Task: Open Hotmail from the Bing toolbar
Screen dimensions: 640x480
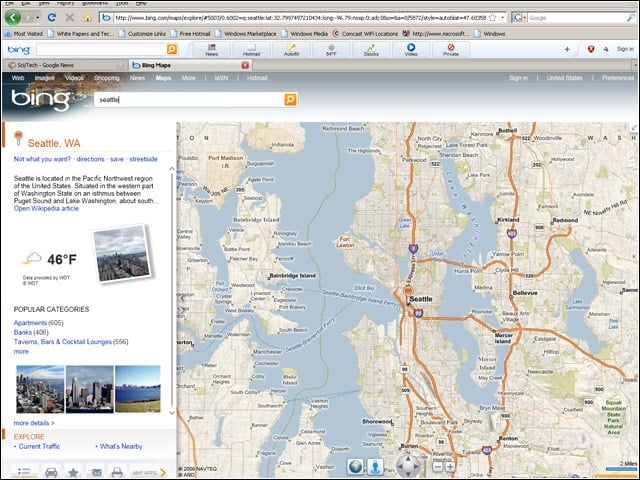Action: pyautogui.click(x=251, y=50)
